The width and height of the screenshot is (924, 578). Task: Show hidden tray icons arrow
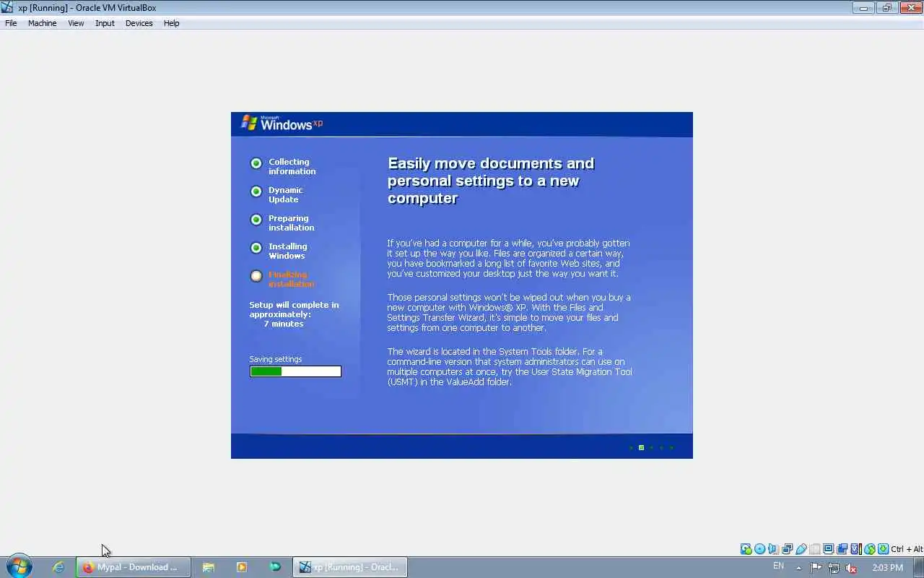click(x=798, y=567)
